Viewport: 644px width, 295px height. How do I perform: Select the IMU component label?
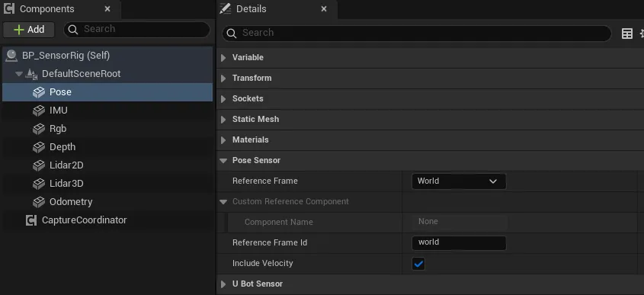point(59,111)
